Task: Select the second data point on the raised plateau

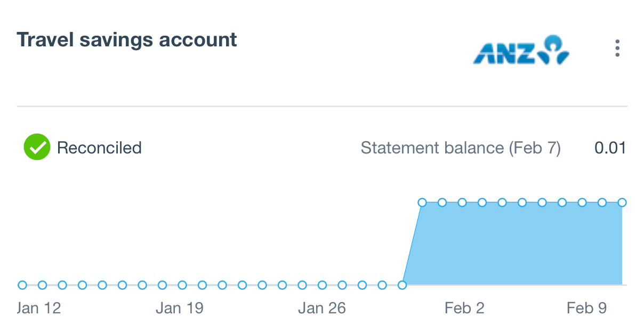Action: (x=442, y=203)
